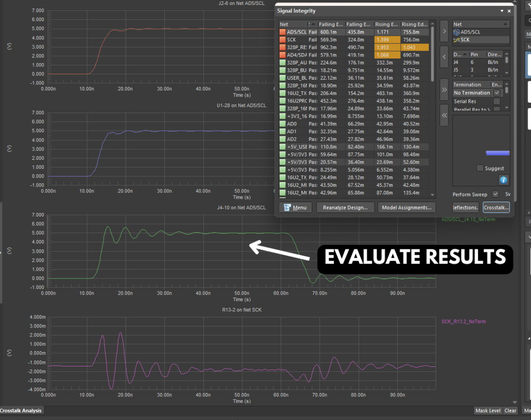Click the double left arrow remove-all button
The image size is (531, 420).
(444, 115)
